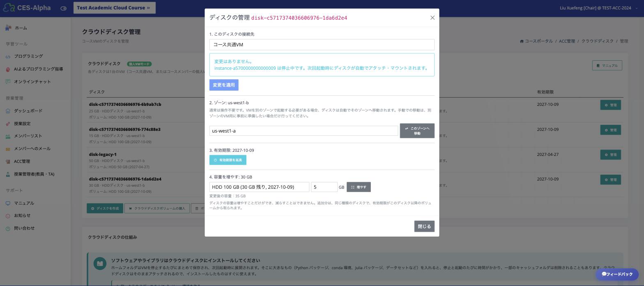The height and width of the screenshot is (286, 644).
Task: Click コースポータル breadcrumb link
Action: click(538, 41)
